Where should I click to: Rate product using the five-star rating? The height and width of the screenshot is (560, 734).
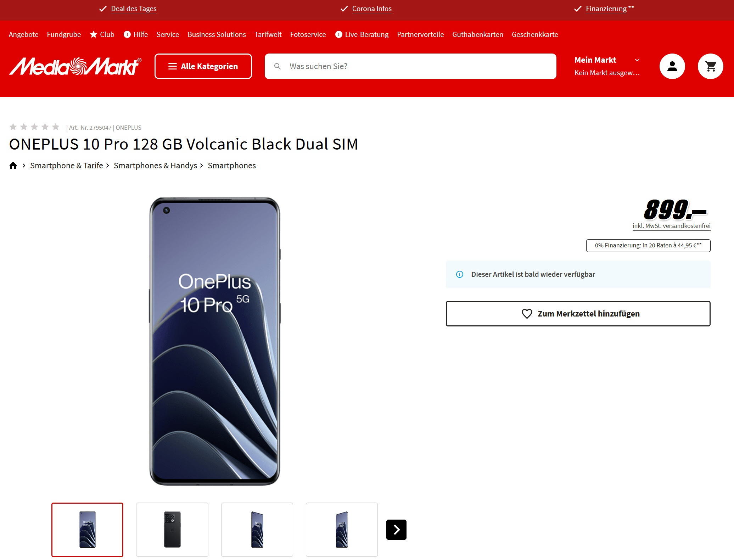34,127
